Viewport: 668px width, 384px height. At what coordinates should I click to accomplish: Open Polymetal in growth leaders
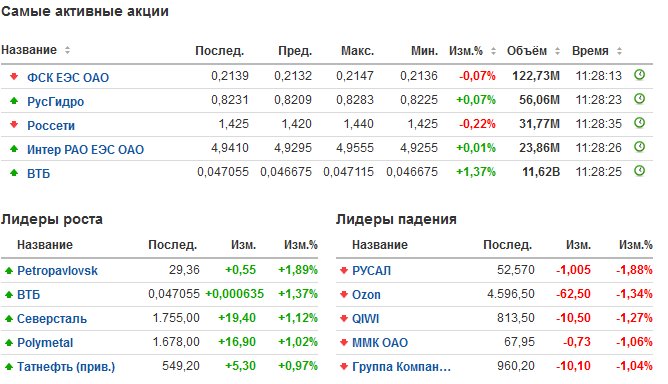pos(45,343)
